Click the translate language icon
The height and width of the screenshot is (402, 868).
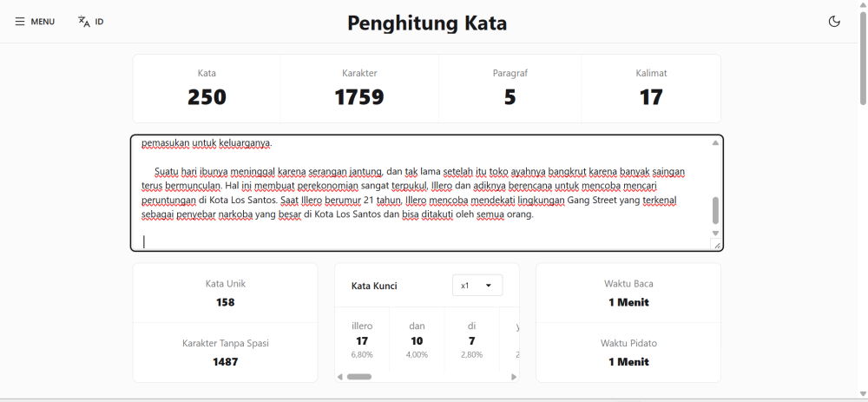click(x=83, y=22)
